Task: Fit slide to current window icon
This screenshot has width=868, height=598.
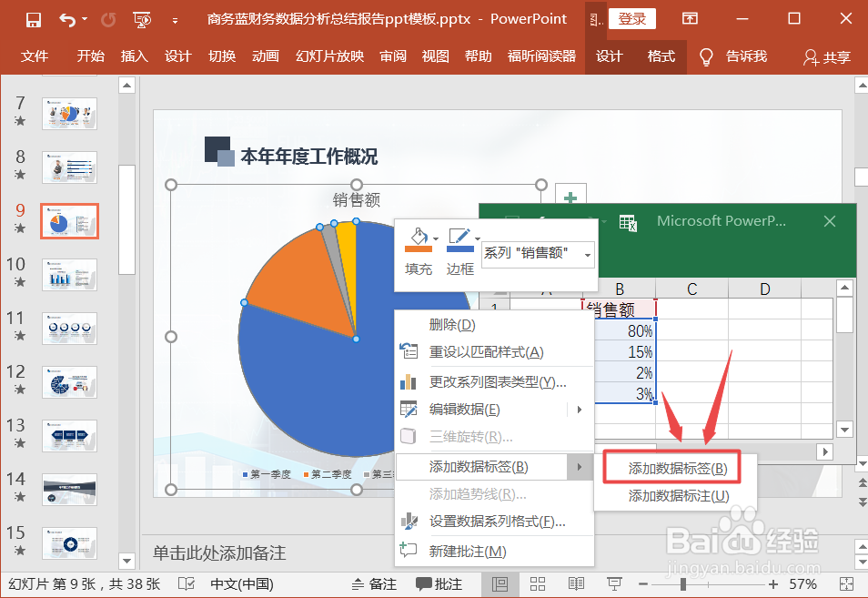Action: pos(846,584)
